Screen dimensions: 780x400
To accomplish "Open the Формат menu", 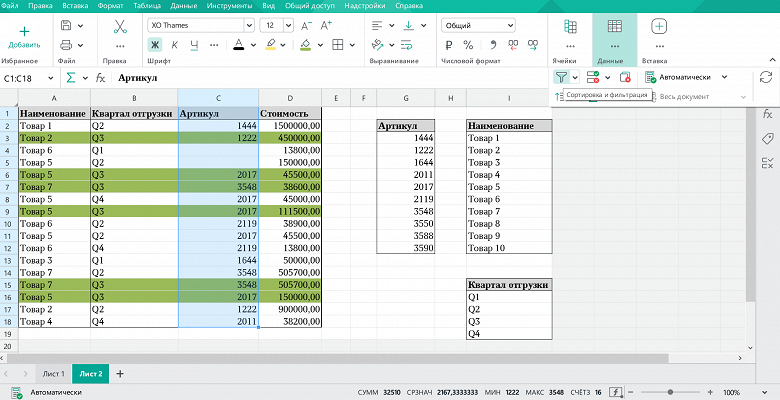I will point(110,6).
